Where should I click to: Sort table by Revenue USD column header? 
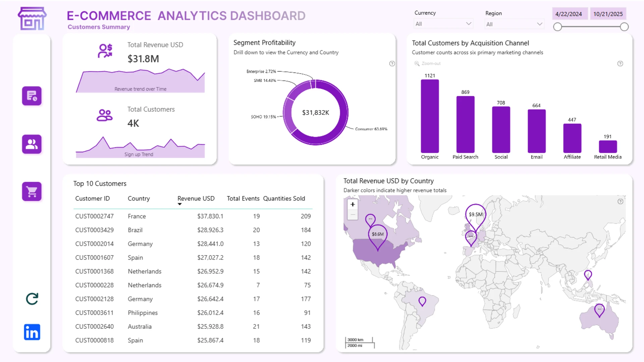click(x=196, y=198)
